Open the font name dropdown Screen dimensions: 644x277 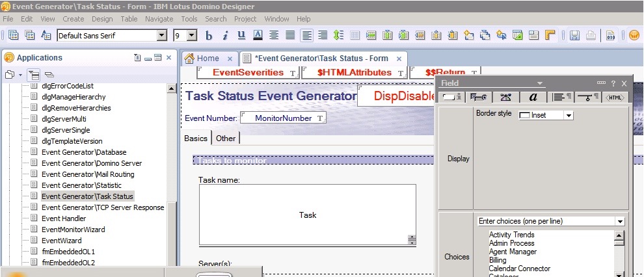pos(162,36)
